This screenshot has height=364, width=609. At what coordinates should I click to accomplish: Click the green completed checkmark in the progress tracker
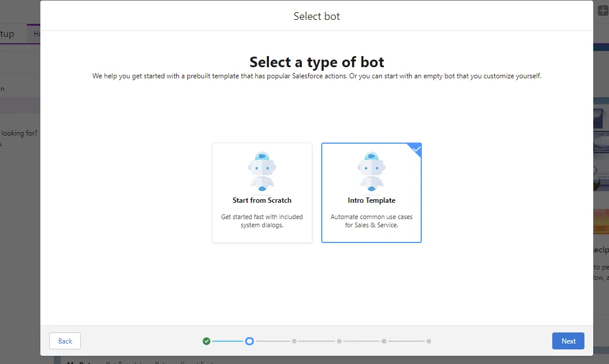206,341
